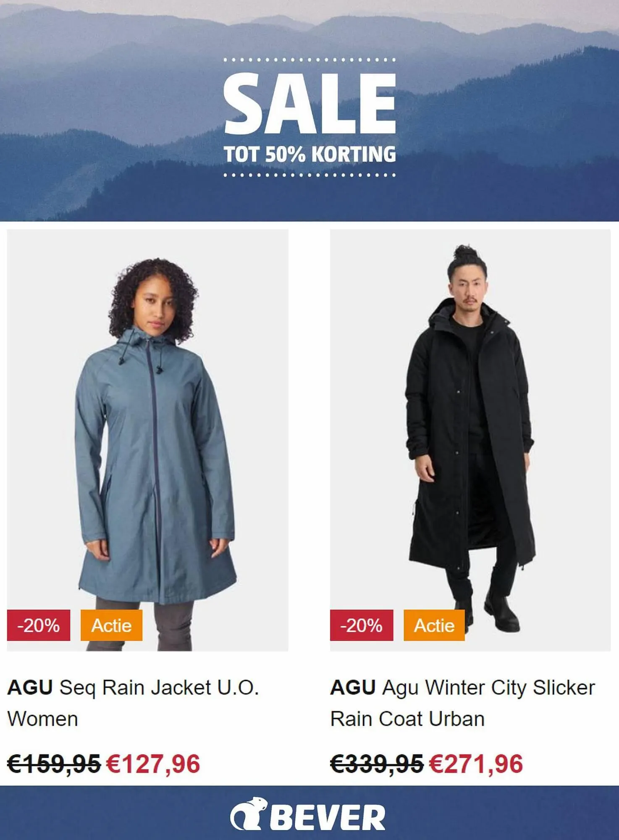
Task: Click the TOT 50% KORTING text
Action: pos(309,154)
